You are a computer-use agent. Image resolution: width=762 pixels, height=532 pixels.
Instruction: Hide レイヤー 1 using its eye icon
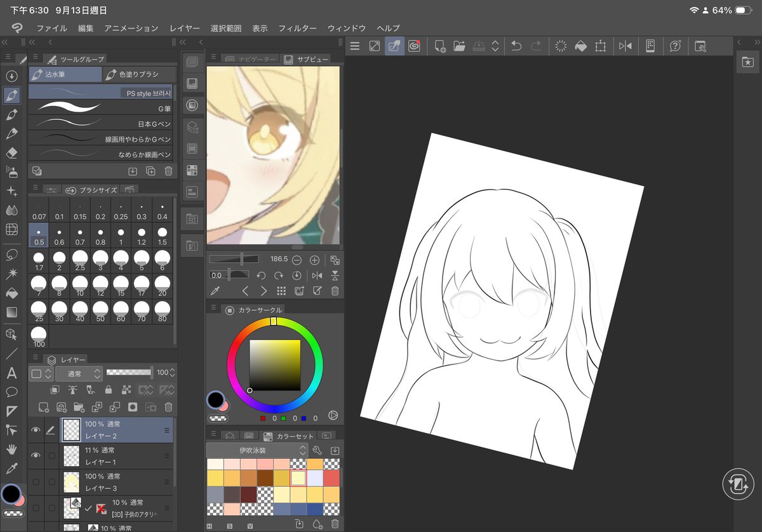click(36, 456)
